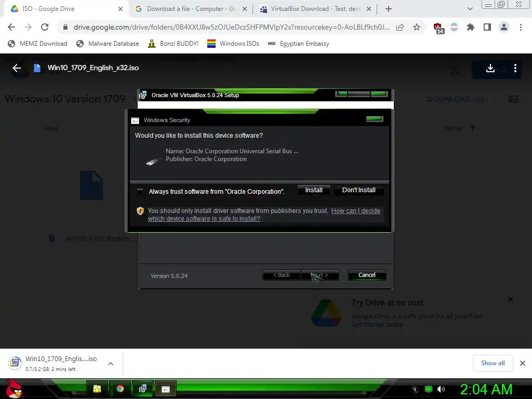The height and width of the screenshot is (399, 532).
Task: Click Show all downloads
Action: tap(493, 363)
